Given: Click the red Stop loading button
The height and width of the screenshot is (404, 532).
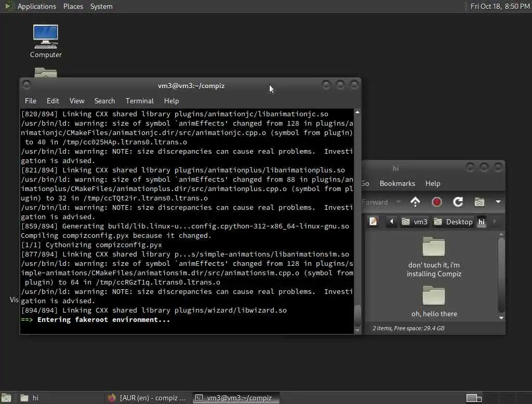Looking at the screenshot, I should coord(436,202).
